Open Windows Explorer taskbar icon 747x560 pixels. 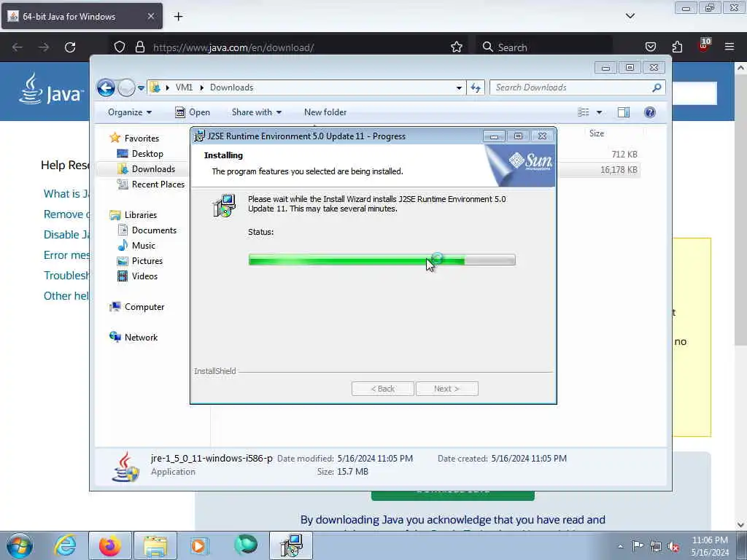click(155, 545)
